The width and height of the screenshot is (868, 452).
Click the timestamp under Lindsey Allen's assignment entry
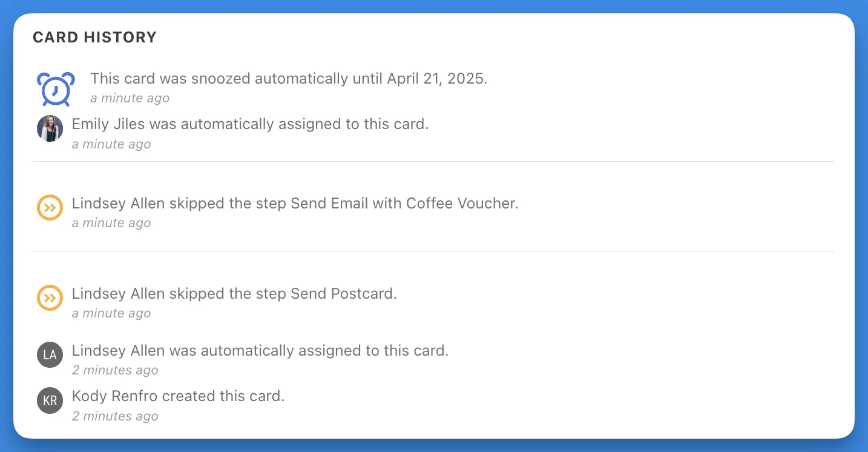(x=115, y=370)
